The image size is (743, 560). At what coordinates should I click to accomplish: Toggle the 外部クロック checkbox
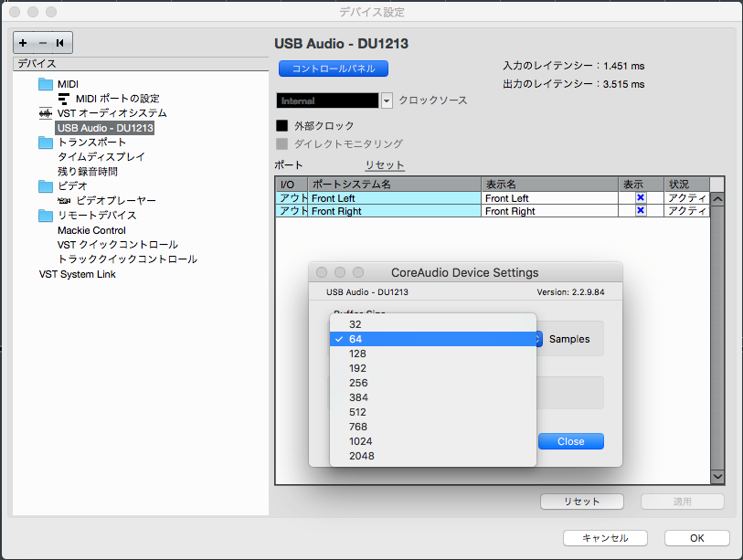point(282,125)
